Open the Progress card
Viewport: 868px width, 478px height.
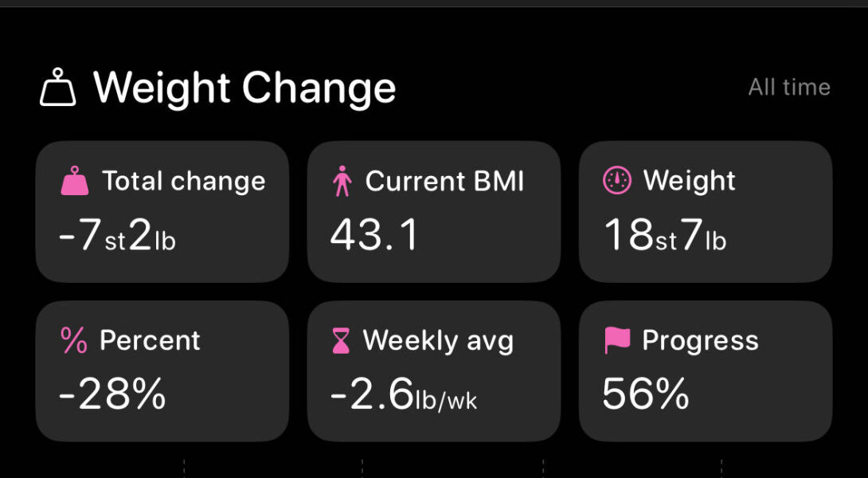pos(706,371)
